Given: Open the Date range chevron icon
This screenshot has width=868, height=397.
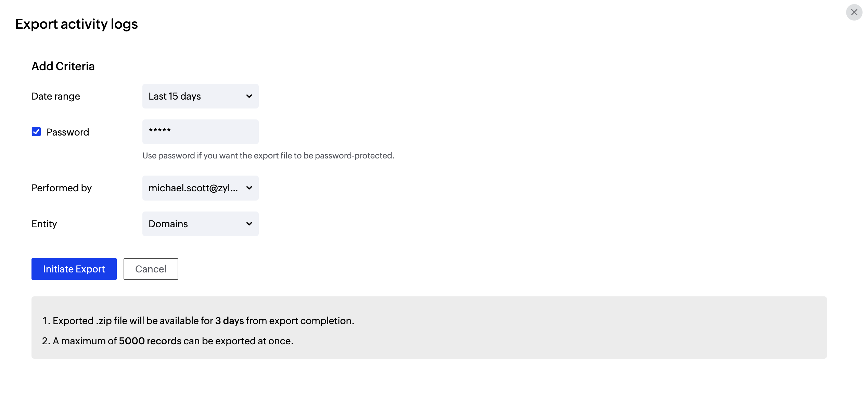Looking at the screenshot, I should tap(249, 96).
